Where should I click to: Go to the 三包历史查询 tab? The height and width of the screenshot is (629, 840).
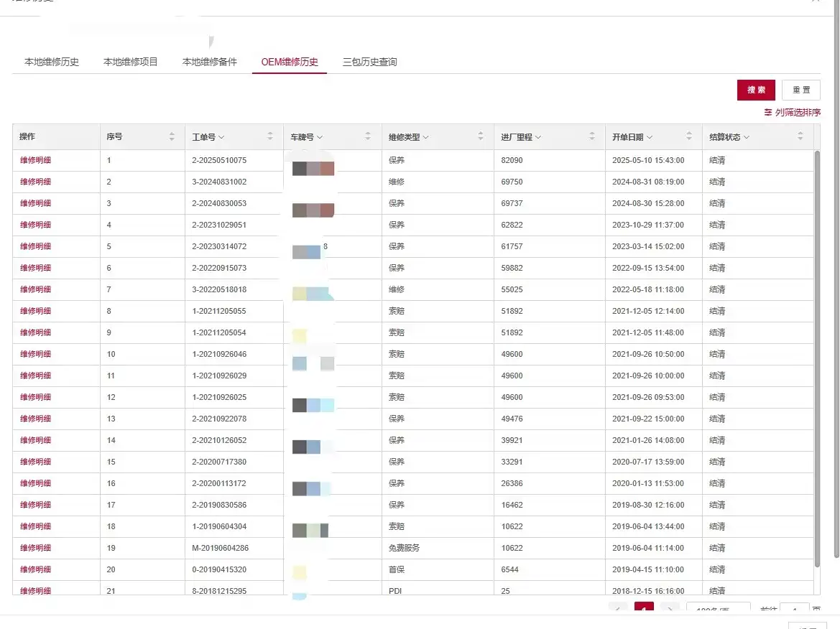[x=369, y=62]
